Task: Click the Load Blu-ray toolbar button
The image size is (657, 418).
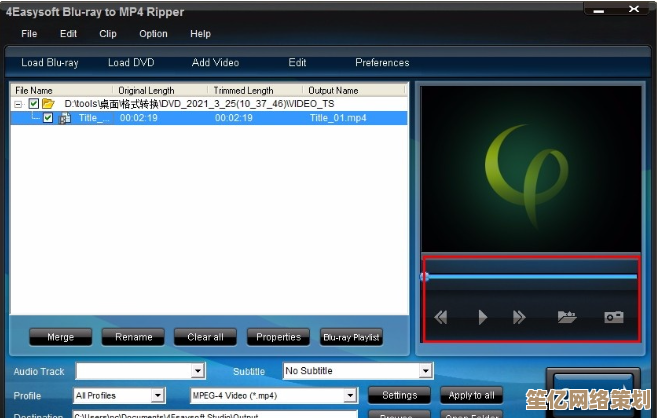Action: click(50, 62)
